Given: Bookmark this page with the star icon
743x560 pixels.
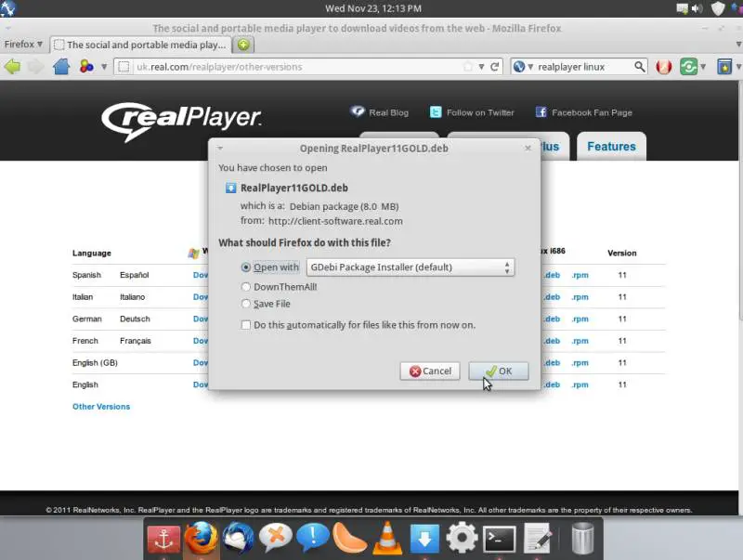Looking at the screenshot, I should [x=468, y=67].
